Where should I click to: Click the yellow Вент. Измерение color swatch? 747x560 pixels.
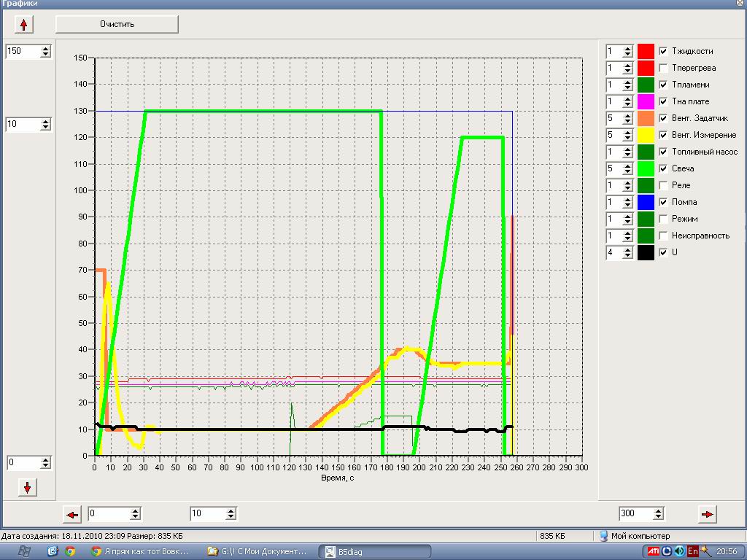click(646, 135)
